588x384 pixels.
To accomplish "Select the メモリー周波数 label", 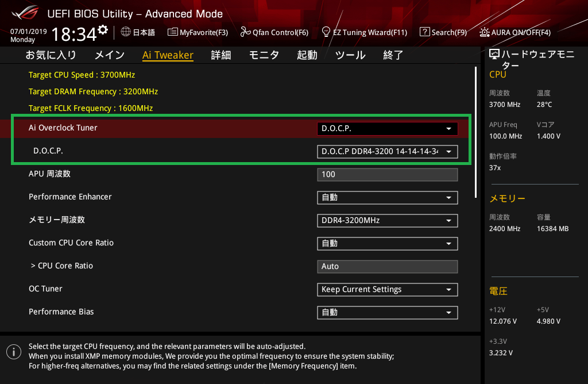I will (x=57, y=220).
